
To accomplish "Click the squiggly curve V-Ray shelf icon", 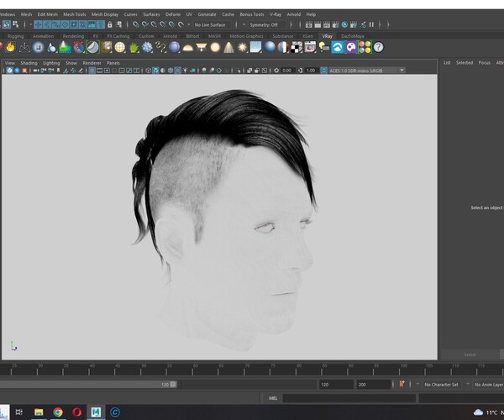I will coord(160,47).
